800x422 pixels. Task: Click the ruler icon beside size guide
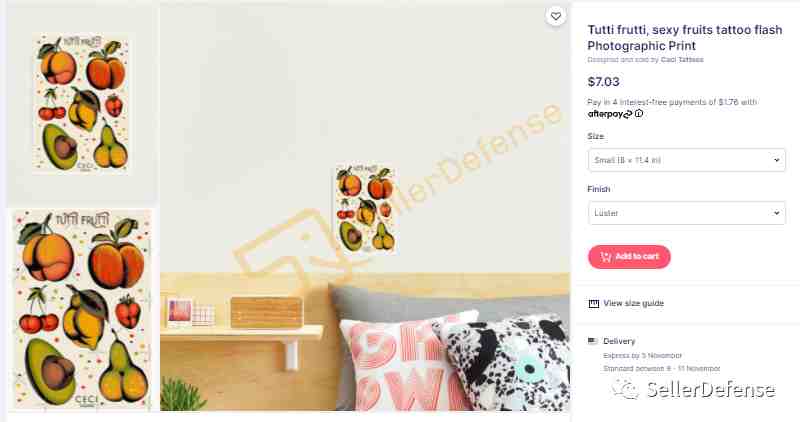point(593,304)
